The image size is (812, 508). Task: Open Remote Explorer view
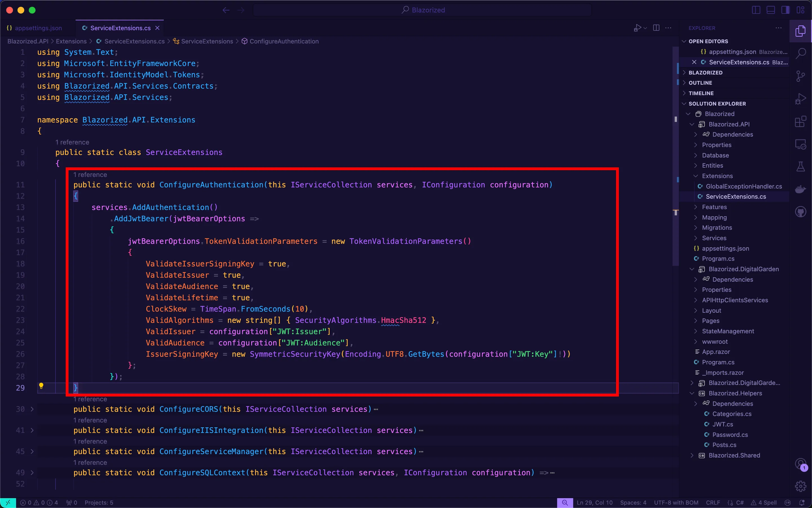pos(800,144)
